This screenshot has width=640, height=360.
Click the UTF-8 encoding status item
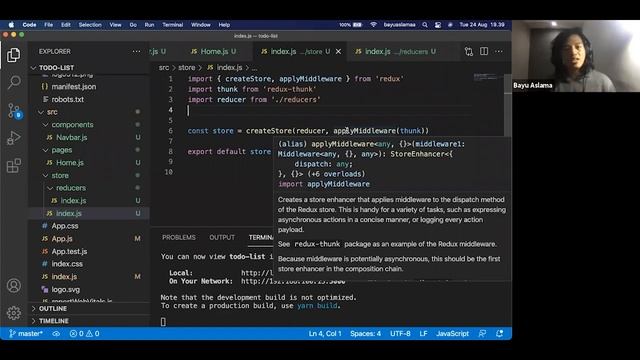pyautogui.click(x=400, y=333)
